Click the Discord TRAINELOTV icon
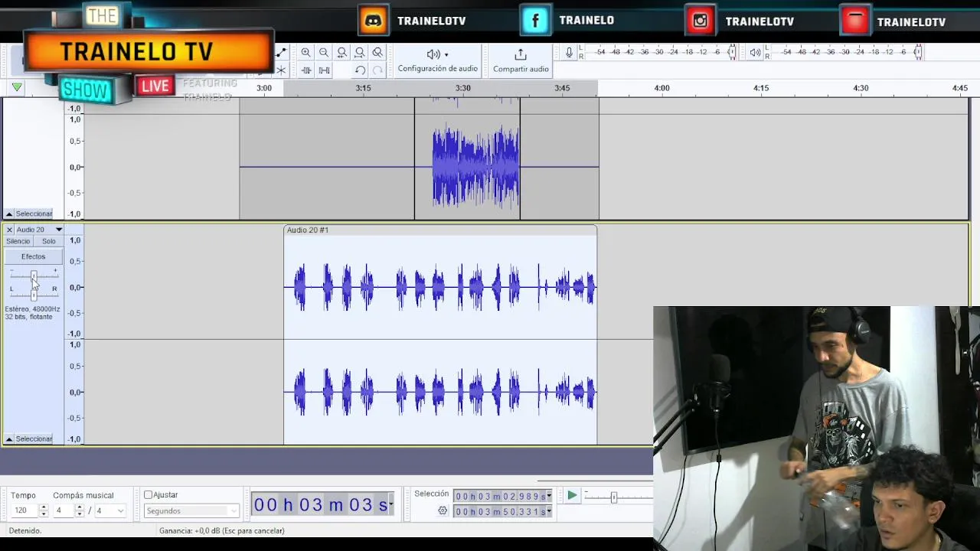The image size is (980, 551). click(x=374, y=21)
